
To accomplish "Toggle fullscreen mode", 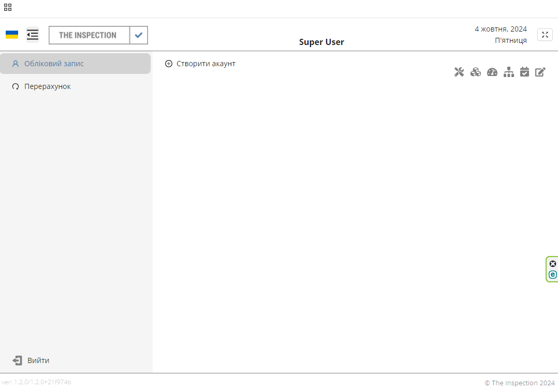I will (545, 35).
